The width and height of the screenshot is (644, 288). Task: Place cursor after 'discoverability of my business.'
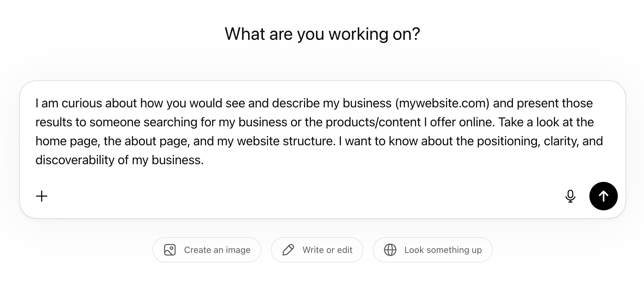206,160
